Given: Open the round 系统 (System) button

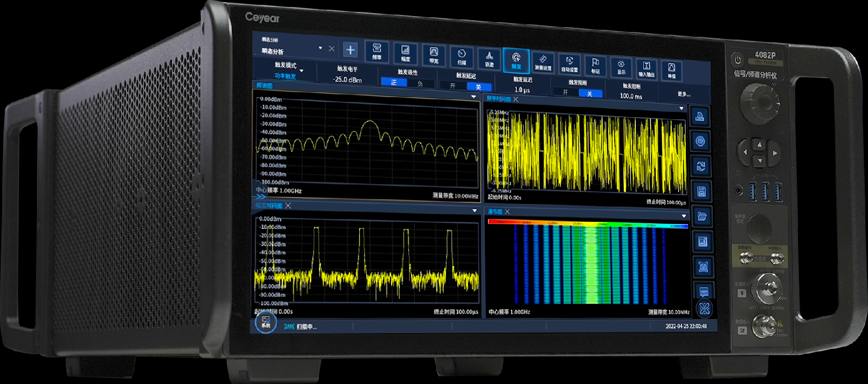Looking at the screenshot, I should click(266, 322).
